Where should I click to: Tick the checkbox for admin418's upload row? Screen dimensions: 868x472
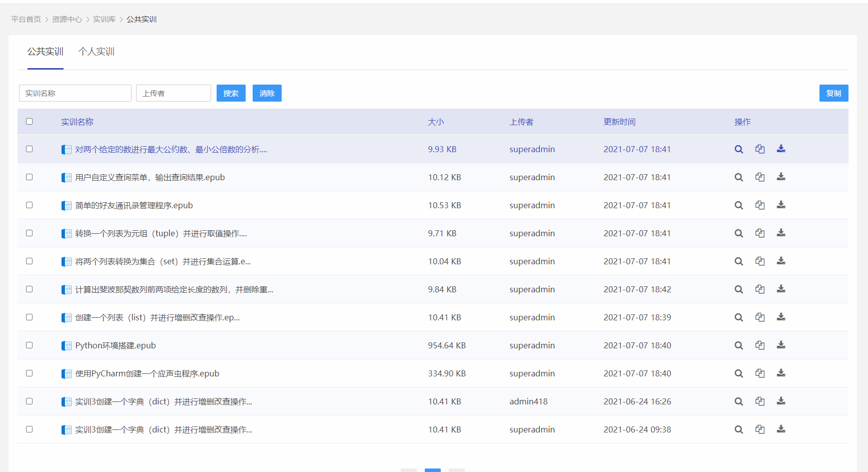(x=29, y=401)
